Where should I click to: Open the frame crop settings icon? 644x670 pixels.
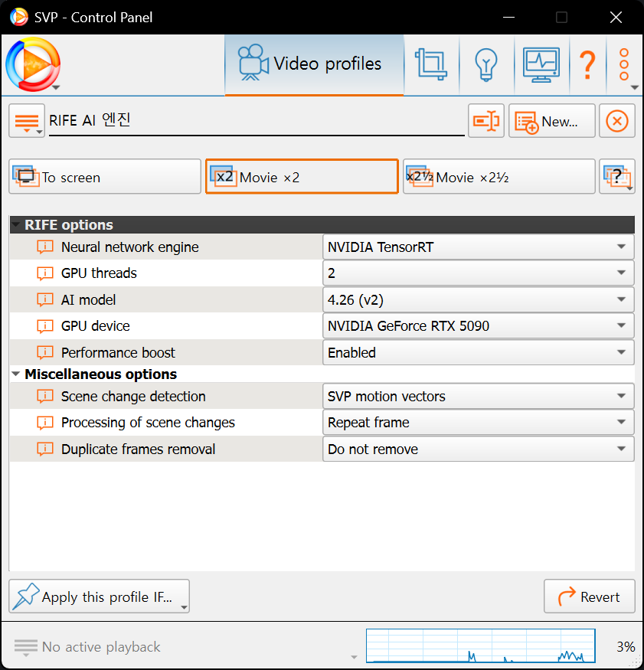pyautogui.click(x=431, y=64)
